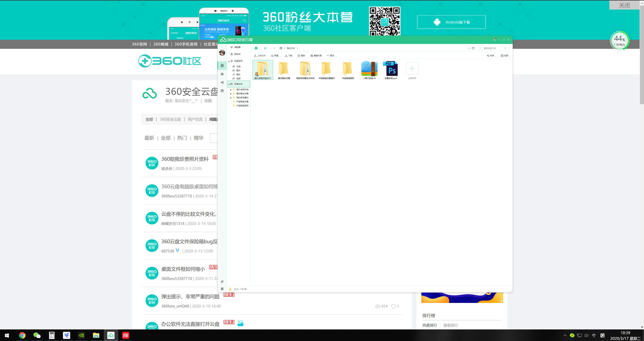The height and width of the screenshot is (341, 644).
Task: Refresh the file list in 360云盘
Action: (x=473, y=48)
